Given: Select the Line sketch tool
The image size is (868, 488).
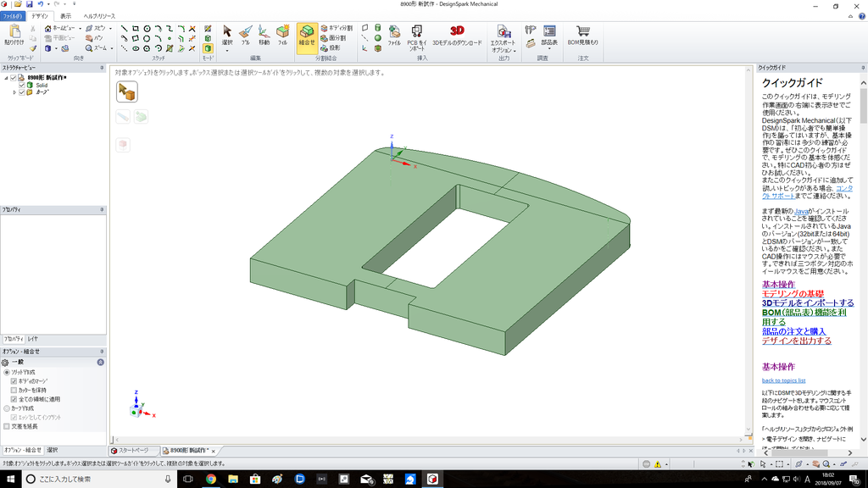Looking at the screenshot, I should click(124, 29).
